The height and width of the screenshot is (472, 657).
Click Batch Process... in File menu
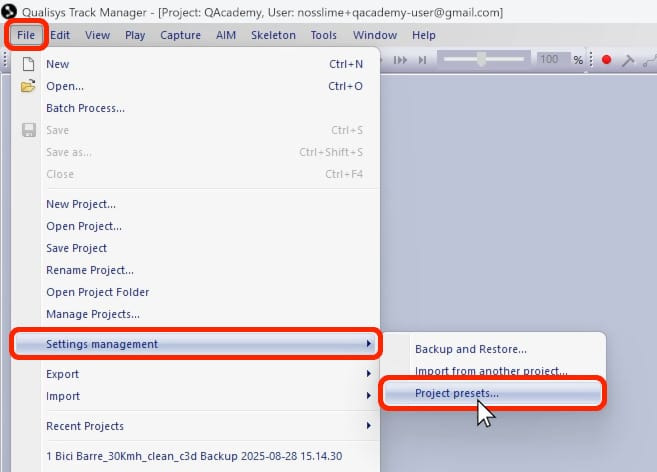(85, 108)
